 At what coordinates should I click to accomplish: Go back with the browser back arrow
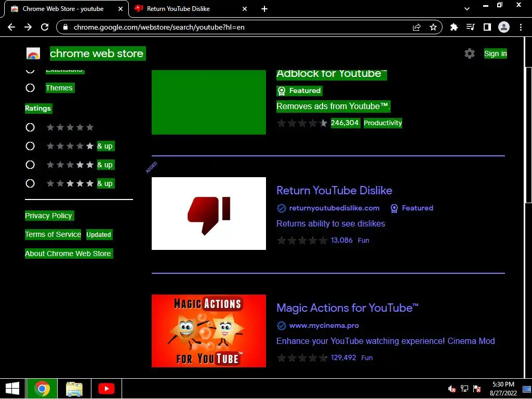(x=11, y=27)
